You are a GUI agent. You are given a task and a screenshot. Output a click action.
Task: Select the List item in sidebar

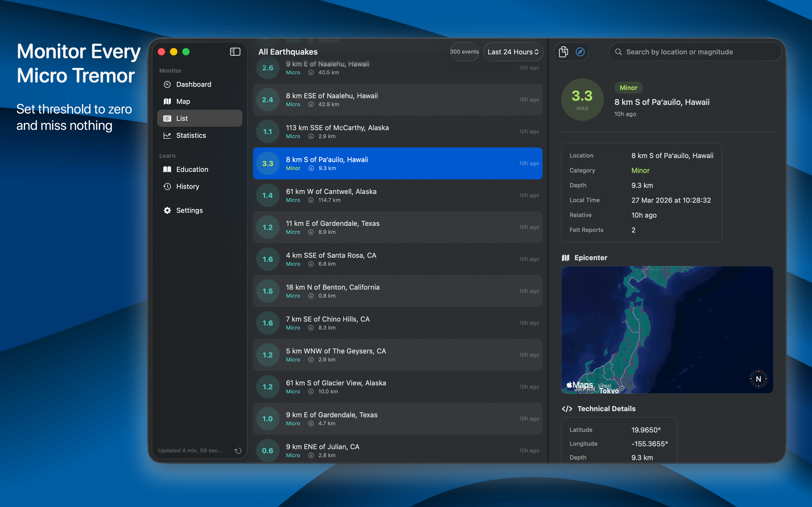[199, 118]
